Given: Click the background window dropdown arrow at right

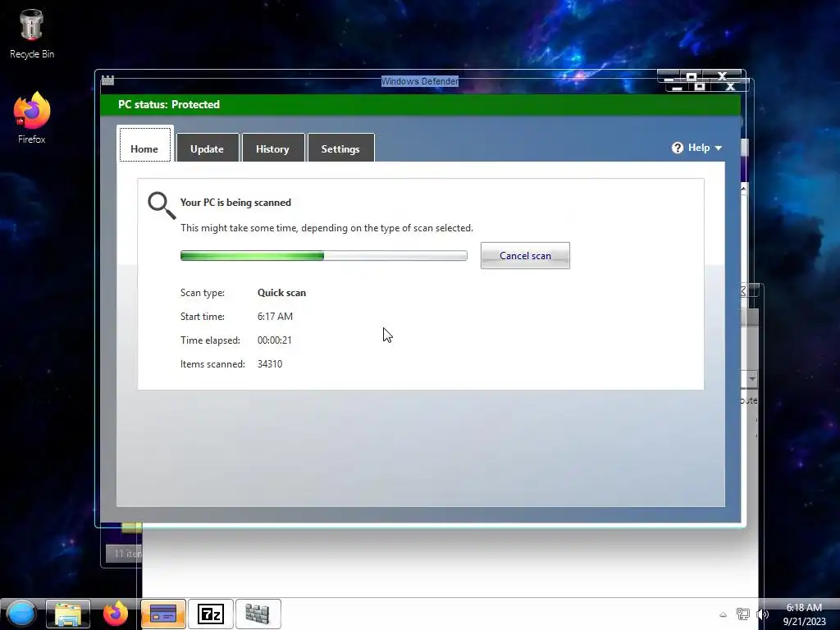Looking at the screenshot, I should [x=751, y=378].
